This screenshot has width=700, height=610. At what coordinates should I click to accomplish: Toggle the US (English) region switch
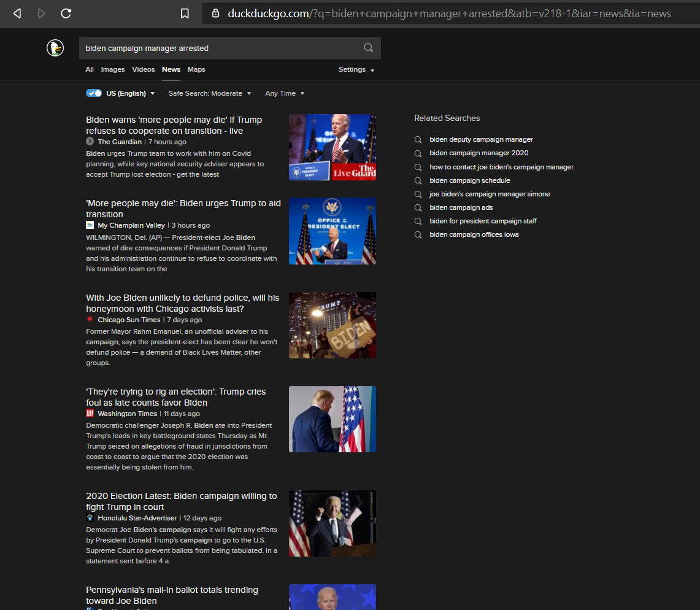click(94, 93)
